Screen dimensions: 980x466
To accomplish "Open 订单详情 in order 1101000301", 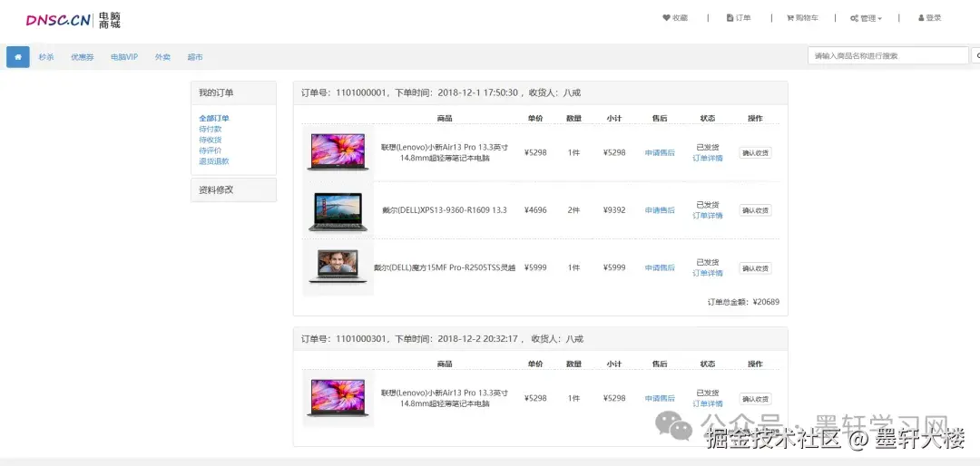I will point(708,403).
